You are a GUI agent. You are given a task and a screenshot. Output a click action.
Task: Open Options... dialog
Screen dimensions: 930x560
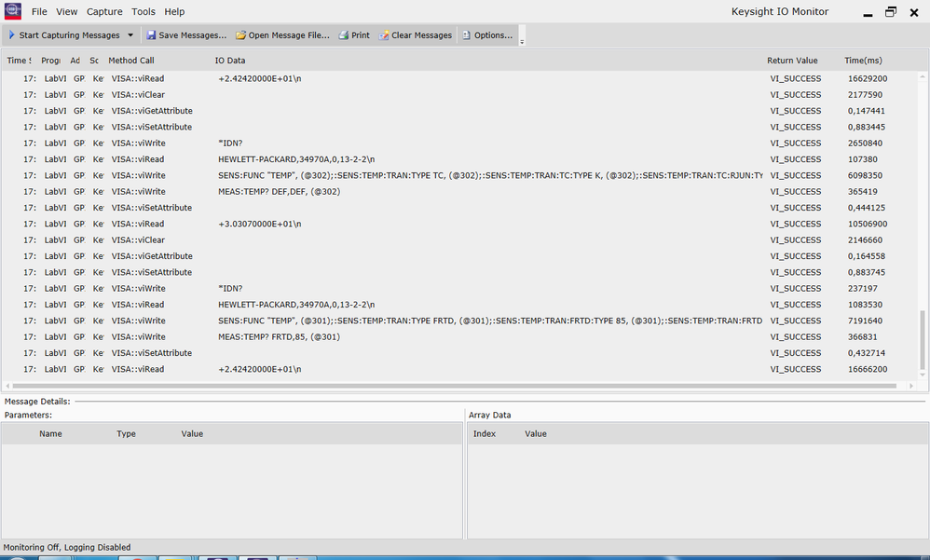(x=487, y=35)
